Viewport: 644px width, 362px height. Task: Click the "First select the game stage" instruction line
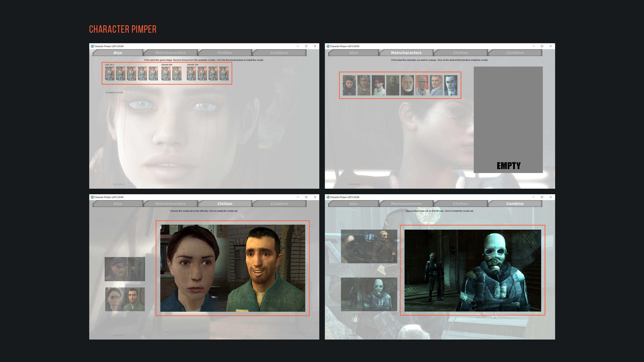coord(204,60)
